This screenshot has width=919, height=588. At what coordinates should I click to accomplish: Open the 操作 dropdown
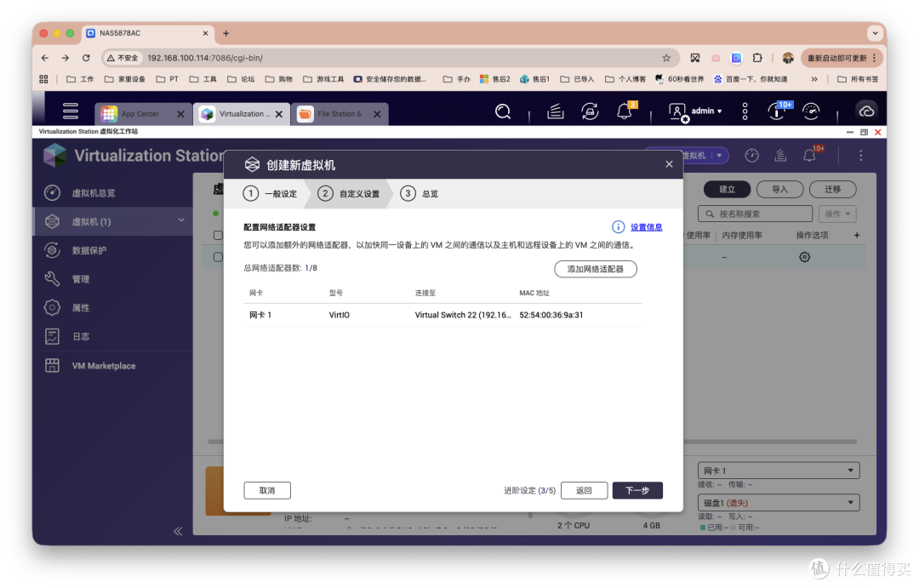pos(837,214)
